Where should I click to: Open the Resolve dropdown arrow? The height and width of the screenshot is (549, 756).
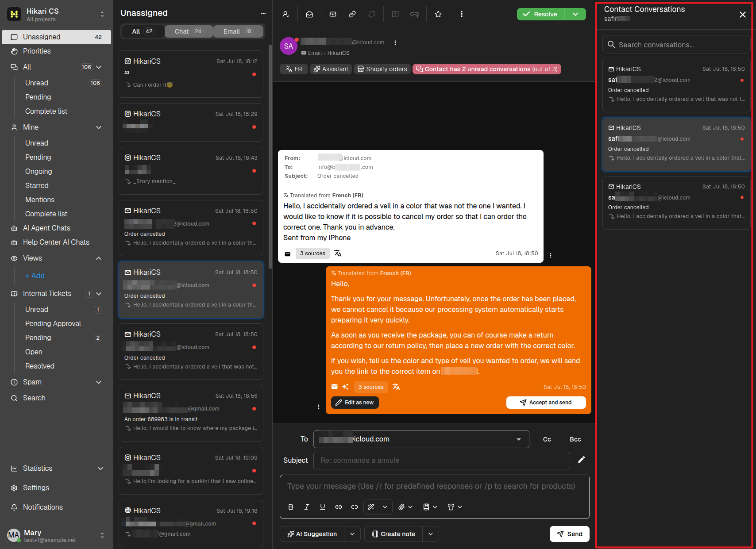pos(575,14)
